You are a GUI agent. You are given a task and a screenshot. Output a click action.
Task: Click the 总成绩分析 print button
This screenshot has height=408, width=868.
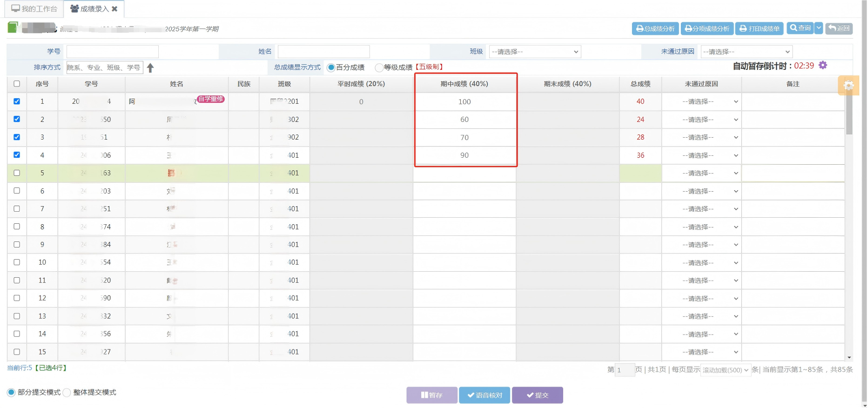pos(655,28)
